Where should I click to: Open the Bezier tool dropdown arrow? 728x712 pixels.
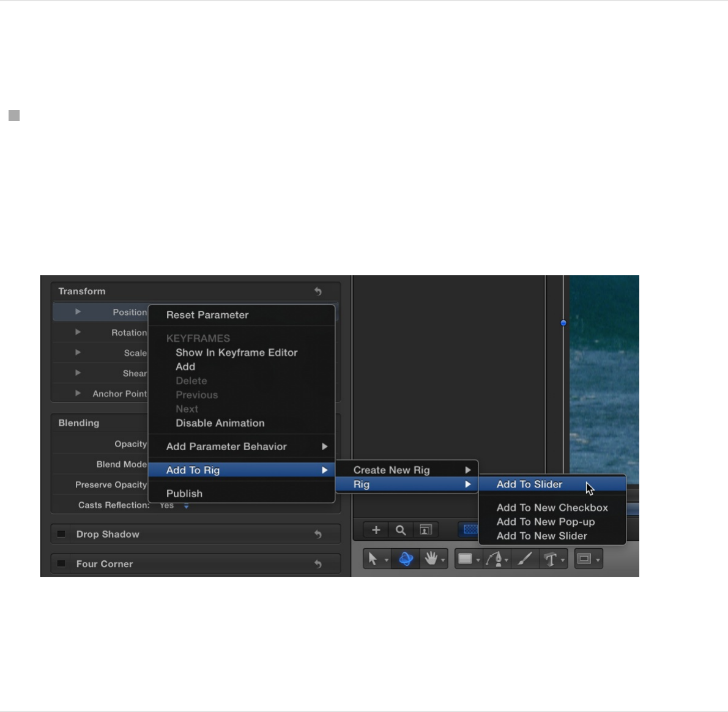pos(507,561)
